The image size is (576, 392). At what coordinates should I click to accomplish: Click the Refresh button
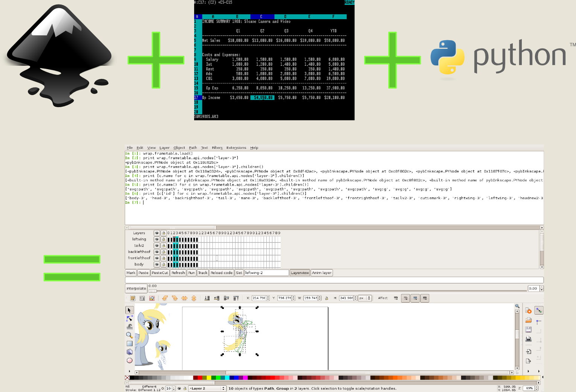178,273
